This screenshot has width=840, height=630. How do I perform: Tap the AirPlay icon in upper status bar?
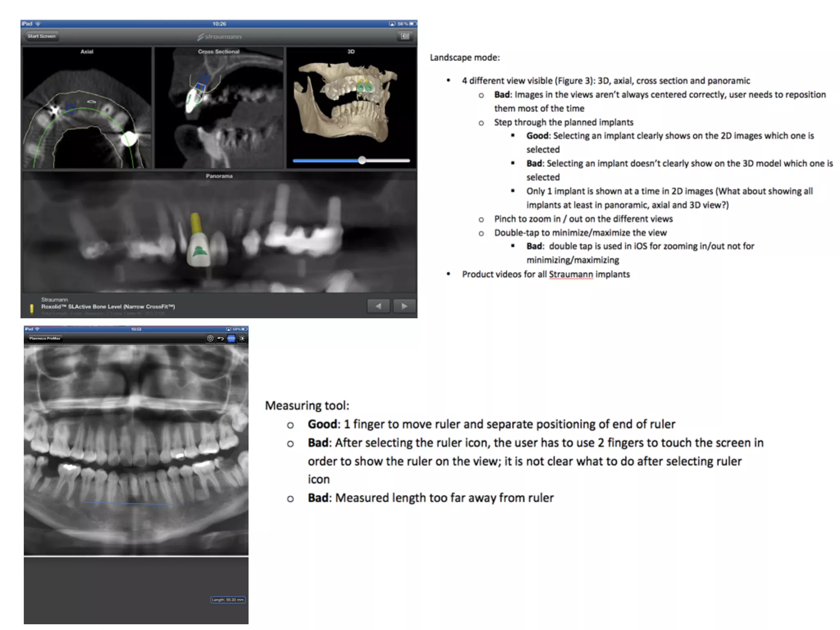(392, 24)
